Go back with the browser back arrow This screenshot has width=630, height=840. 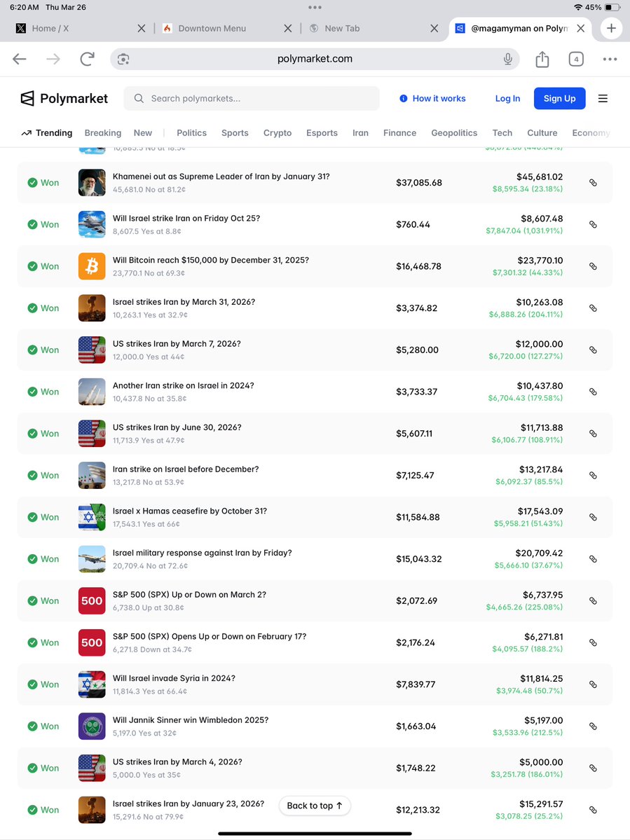click(20, 59)
